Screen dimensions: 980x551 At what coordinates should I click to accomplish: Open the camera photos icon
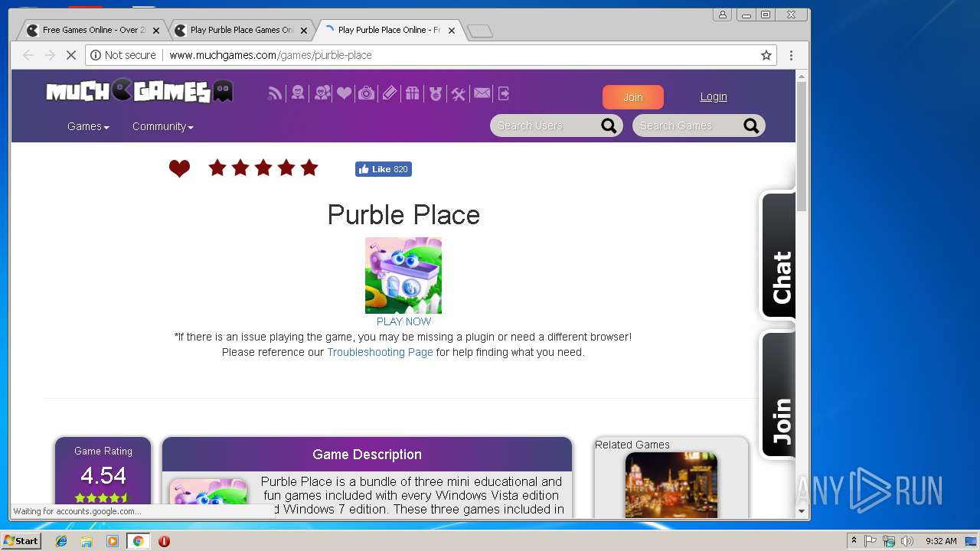(367, 93)
